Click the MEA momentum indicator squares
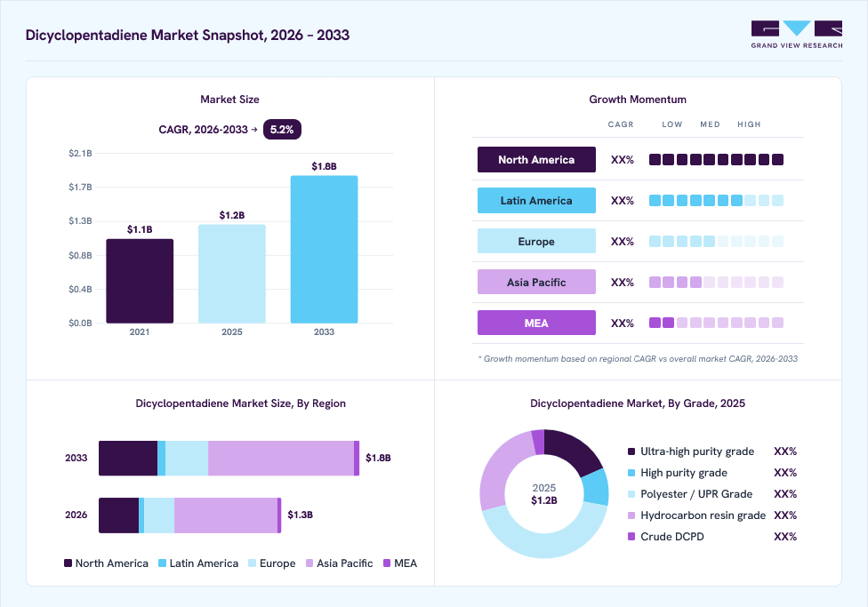The image size is (868, 607). [716, 323]
